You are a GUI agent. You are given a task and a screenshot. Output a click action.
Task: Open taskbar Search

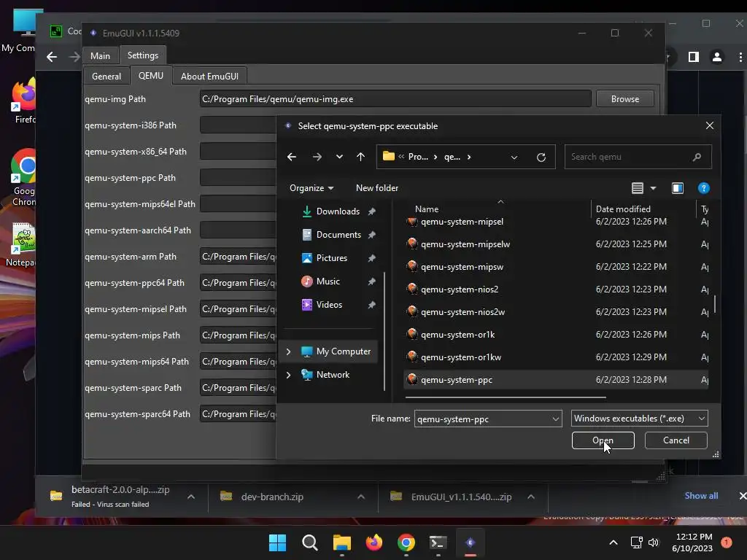click(x=309, y=542)
